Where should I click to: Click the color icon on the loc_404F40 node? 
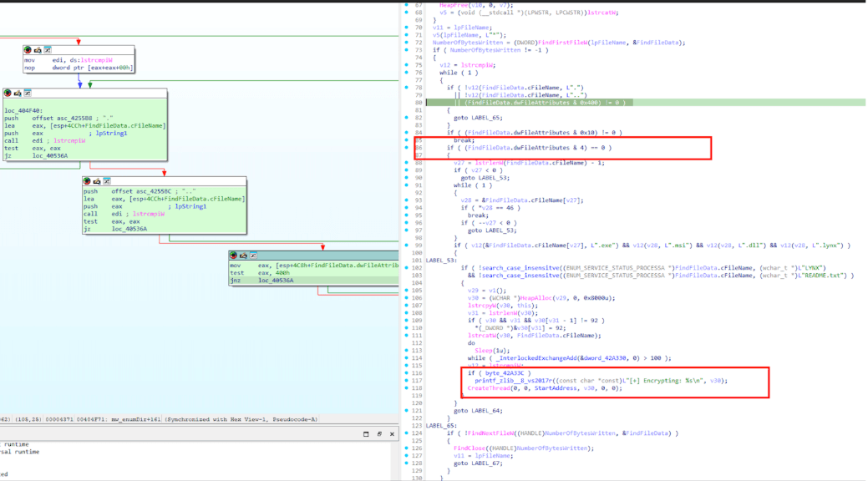[8, 93]
